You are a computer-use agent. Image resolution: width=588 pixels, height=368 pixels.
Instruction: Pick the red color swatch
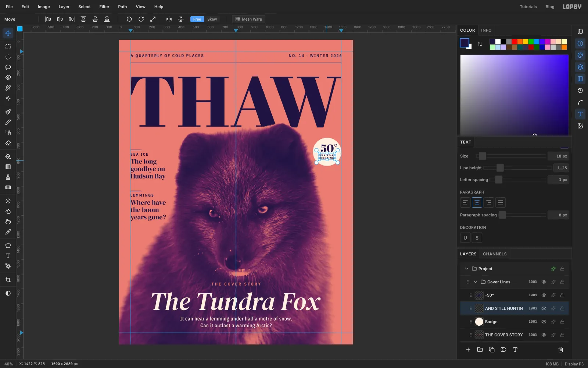(514, 42)
